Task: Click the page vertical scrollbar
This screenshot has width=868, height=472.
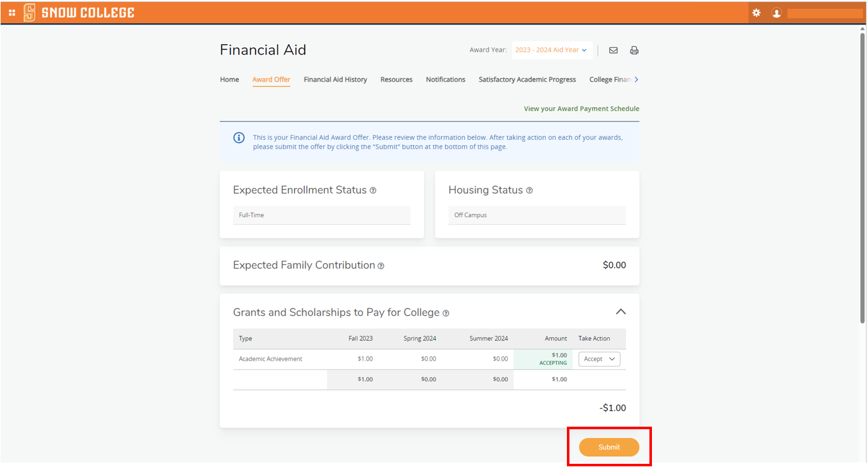Action: [x=862, y=176]
